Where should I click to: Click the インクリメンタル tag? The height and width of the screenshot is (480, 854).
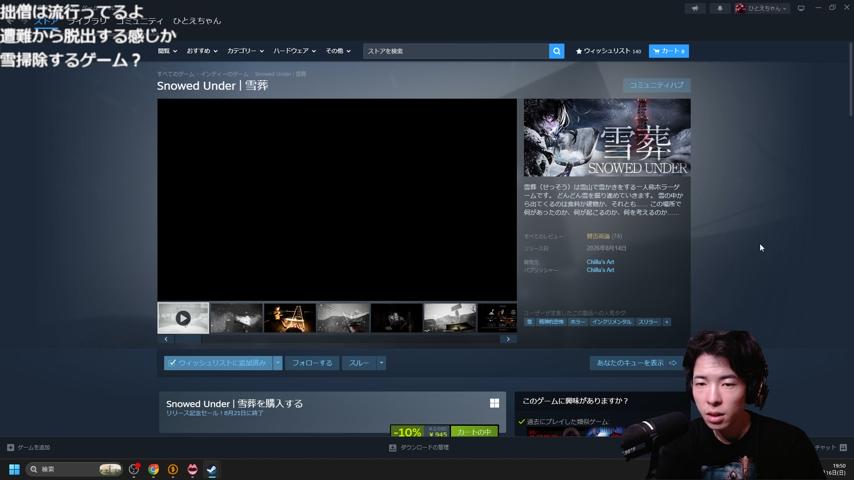[612, 322]
